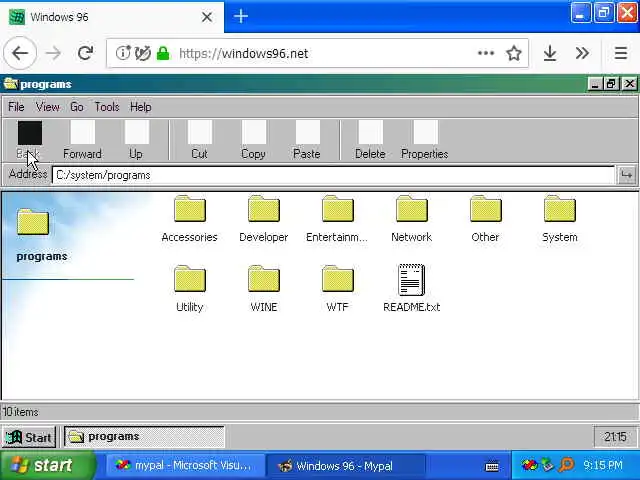This screenshot has width=640, height=480.
Task: Open page actions three-dot menu
Action: point(486,53)
